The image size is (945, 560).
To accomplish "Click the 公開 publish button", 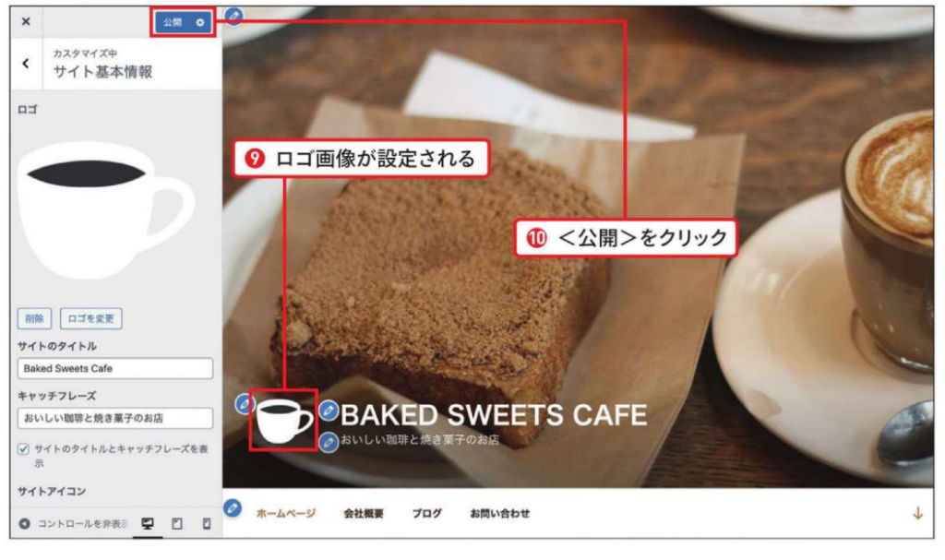I will [173, 22].
